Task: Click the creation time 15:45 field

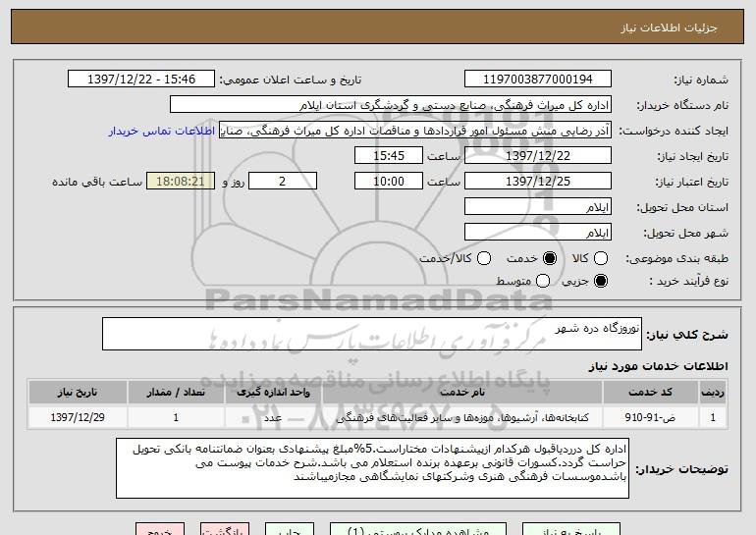Action: tap(389, 156)
